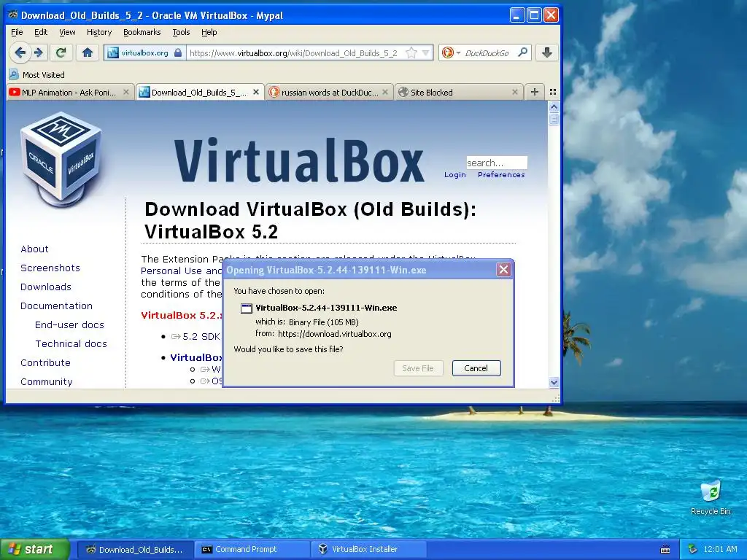747x560 pixels.
Task: Open the Downloads sidebar link
Action: [46, 287]
